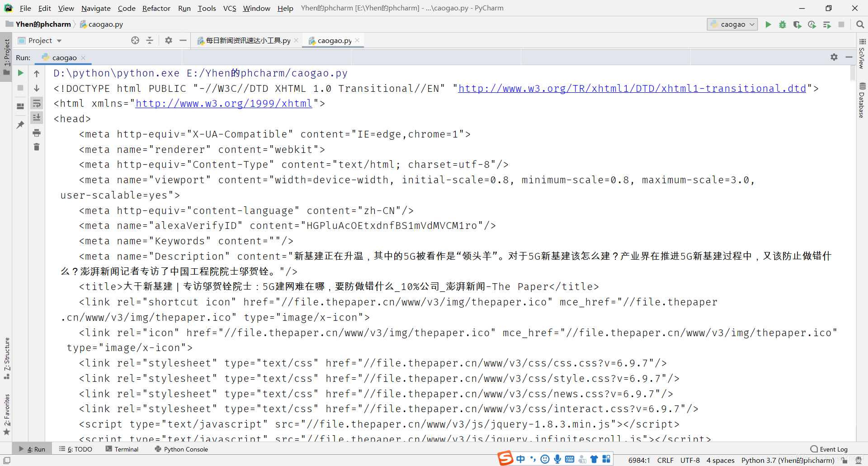Pin the caogao Run tab
The width and height of the screenshot is (868, 466).
coord(20,124)
